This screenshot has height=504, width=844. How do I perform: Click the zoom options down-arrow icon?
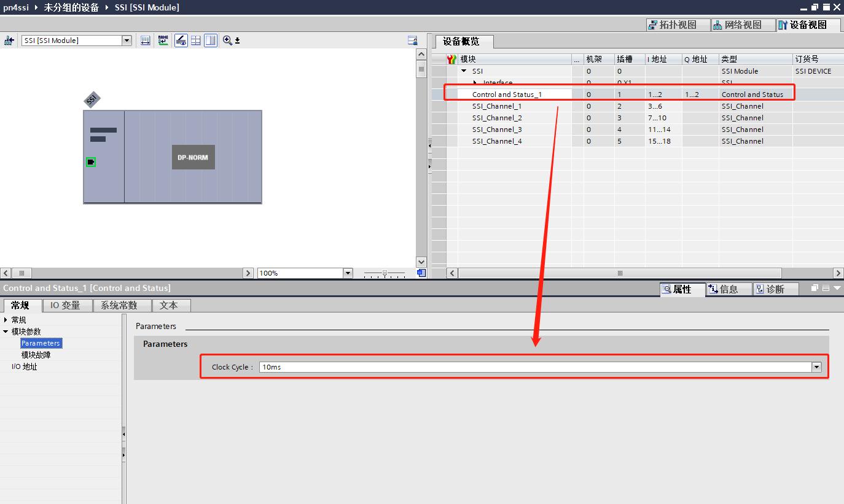click(237, 41)
